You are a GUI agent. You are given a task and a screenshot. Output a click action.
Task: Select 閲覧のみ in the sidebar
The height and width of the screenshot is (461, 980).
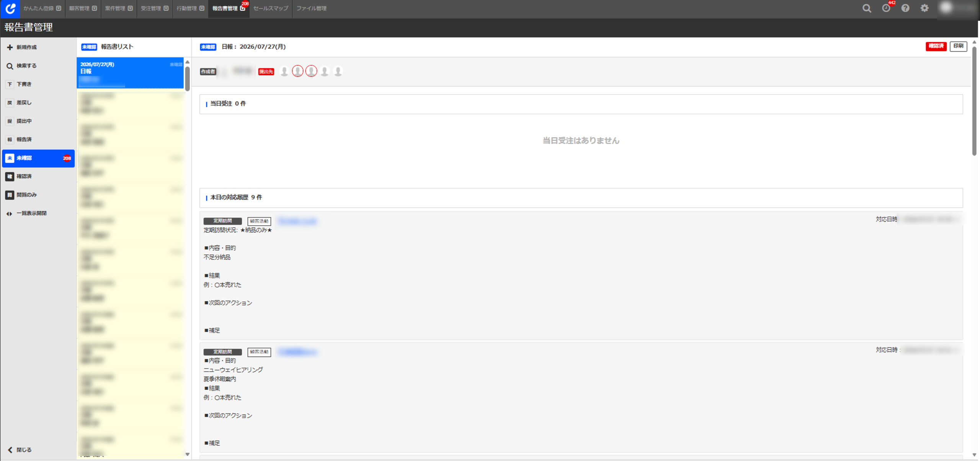(38, 195)
